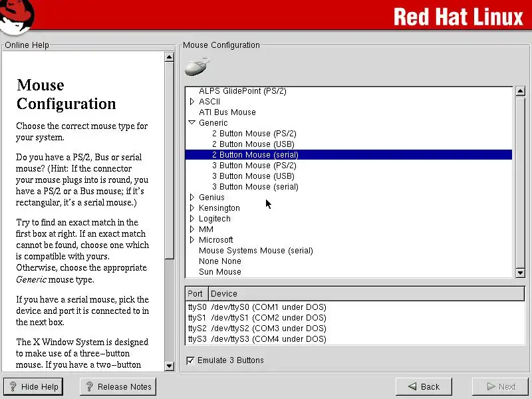Click the Device column header
This screenshot has height=399, width=532.
(366, 293)
